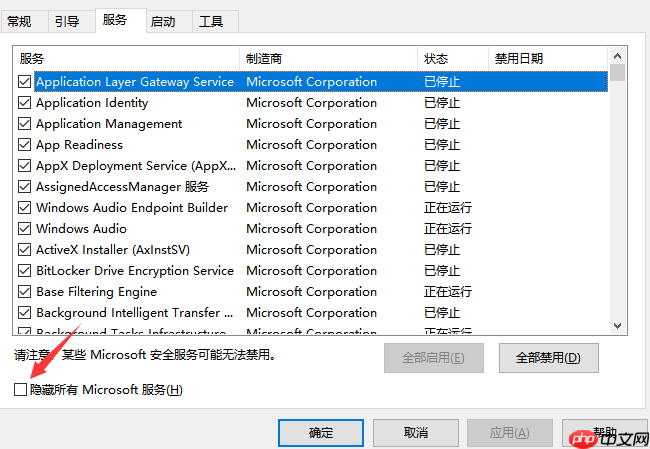Toggle AssignedAccessManager 服务 checkbox
Viewport: 650px width, 449px height.
click(x=24, y=187)
